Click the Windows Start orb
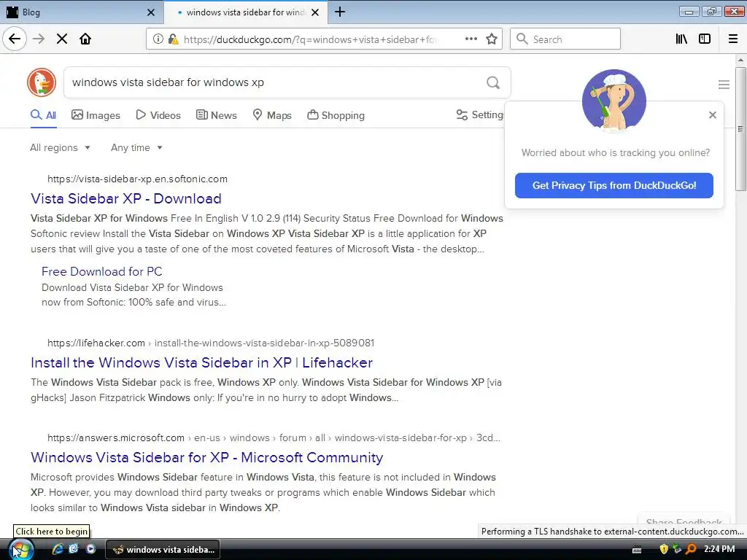The height and width of the screenshot is (560, 747). (x=21, y=549)
